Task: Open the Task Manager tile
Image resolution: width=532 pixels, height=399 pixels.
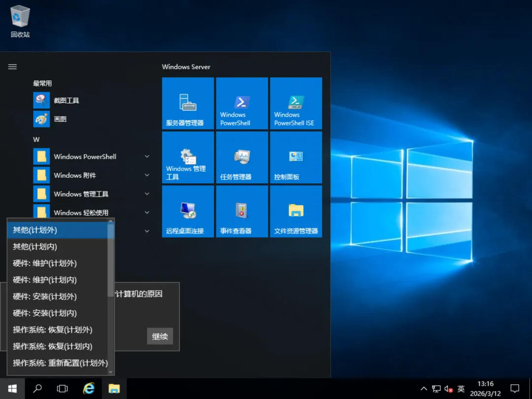Action: [242, 157]
